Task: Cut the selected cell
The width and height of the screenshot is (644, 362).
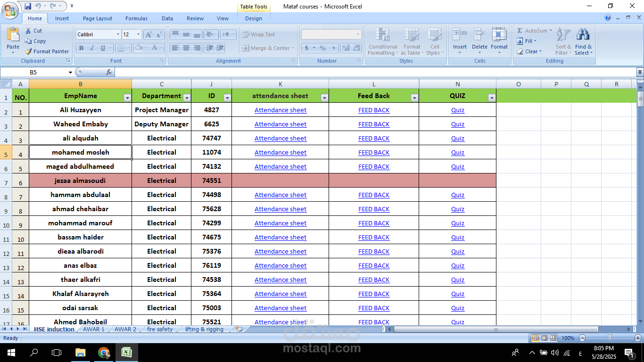Action: pos(33,31)
